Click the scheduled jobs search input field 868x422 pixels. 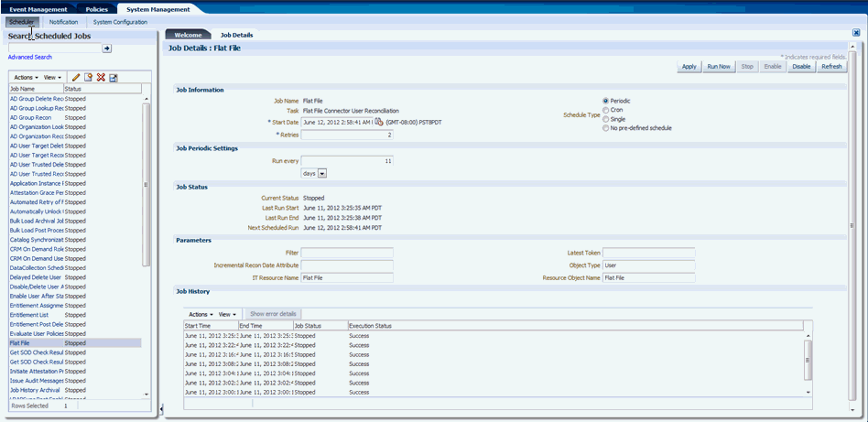(54, 49)
